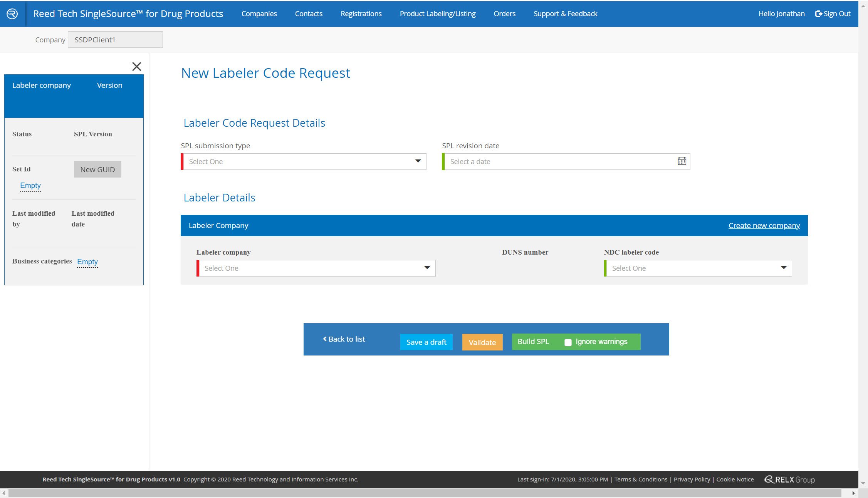Image resolution: width=868 pixels, height=498 pixels.
Task: Close the side panel with X icon
Action: click(136, 66)
